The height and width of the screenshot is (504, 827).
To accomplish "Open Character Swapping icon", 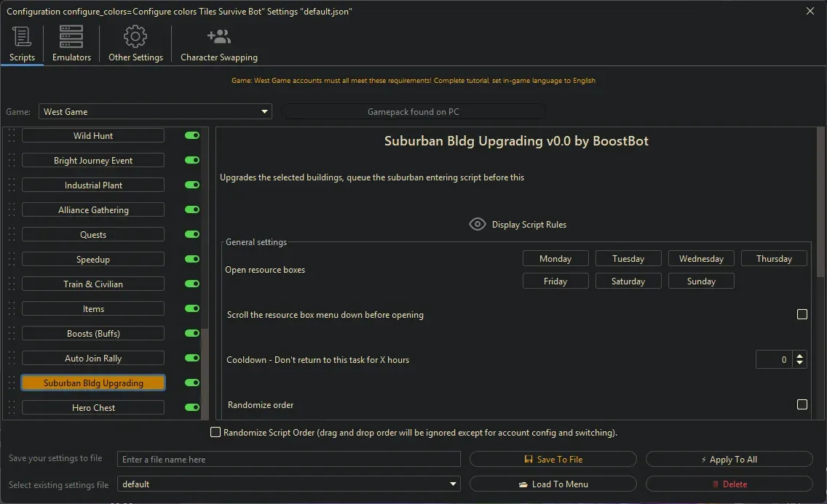I will point(218,36).
